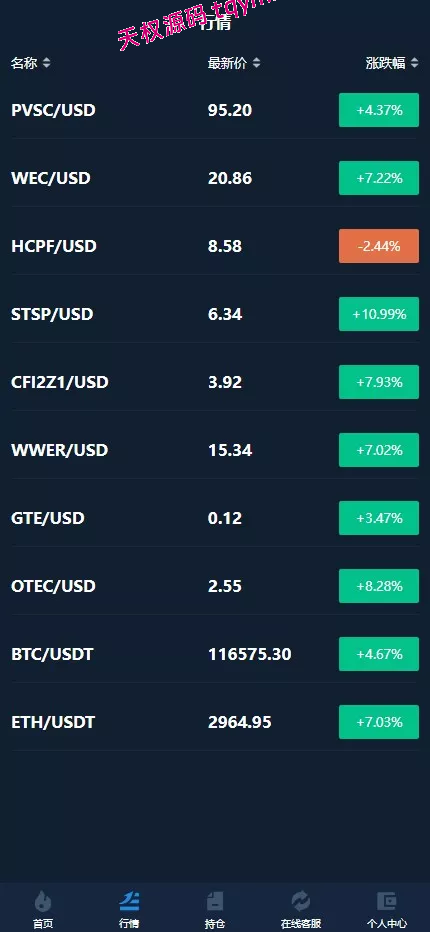The width and height of the screenshot is (430, 932).
Task: Open the GTE/USD market entry
Action: [215, 518]
